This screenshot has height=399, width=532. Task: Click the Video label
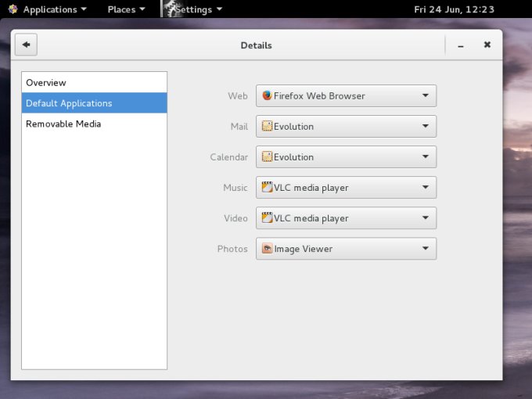235,217
